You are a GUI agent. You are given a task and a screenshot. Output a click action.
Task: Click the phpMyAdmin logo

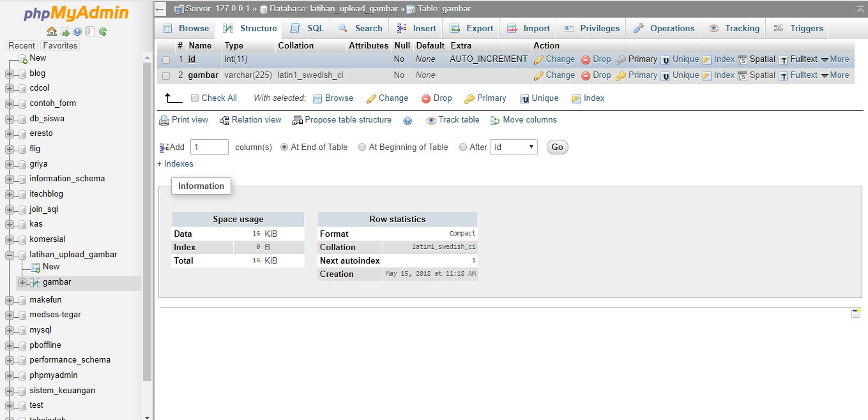click(76, 13)
